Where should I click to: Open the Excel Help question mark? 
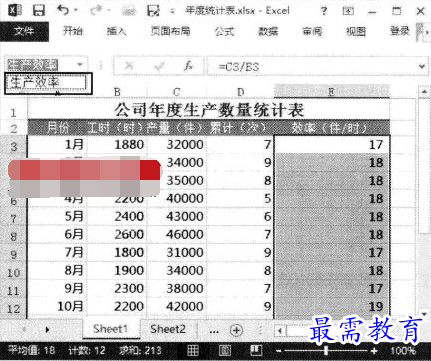point(324,11)
